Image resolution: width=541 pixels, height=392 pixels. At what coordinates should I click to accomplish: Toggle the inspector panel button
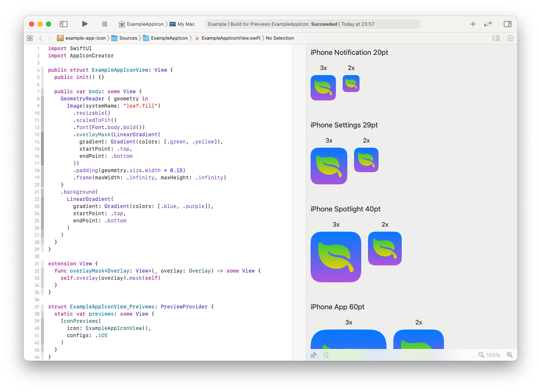click(x=508, y=24)
